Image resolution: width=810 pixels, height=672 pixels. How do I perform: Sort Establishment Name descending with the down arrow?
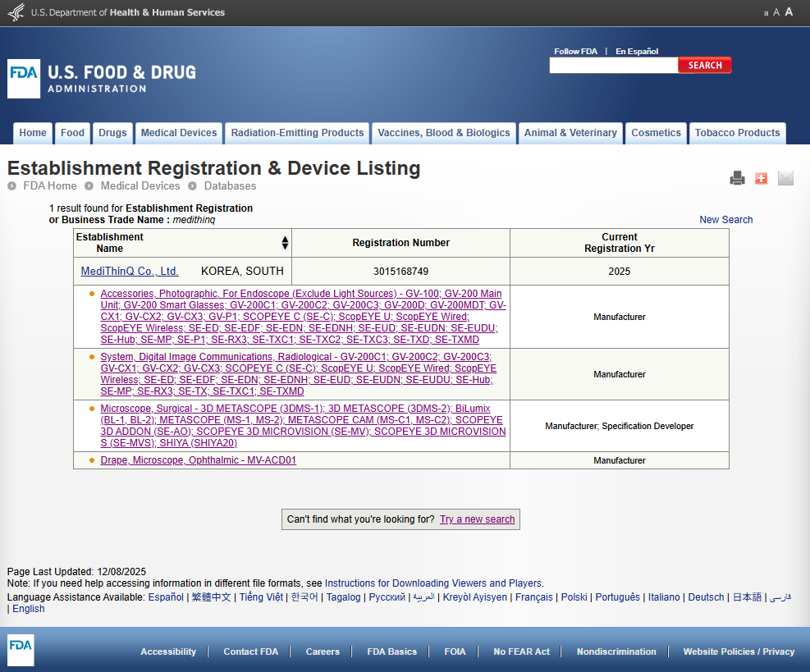[x=285, y=245]
